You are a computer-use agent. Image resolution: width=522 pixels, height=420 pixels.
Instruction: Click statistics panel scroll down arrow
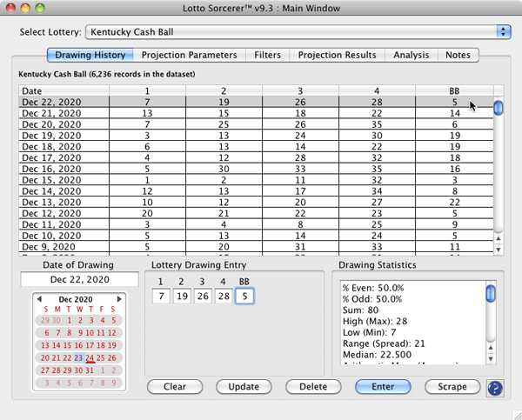[x=491, y=359]
